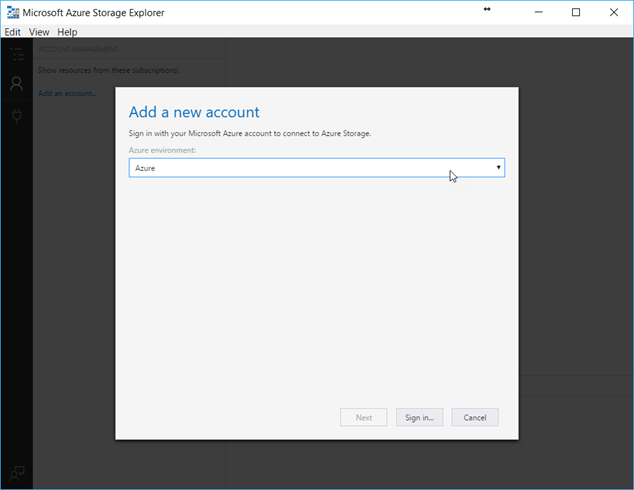
Task: Open the View menu
Action: (x=39, y=32)
